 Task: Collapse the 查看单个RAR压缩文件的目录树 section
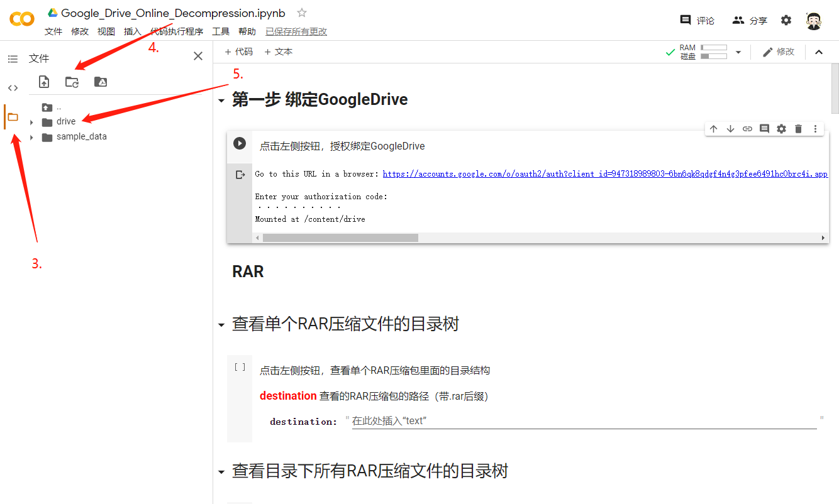[x=221, y=325]
